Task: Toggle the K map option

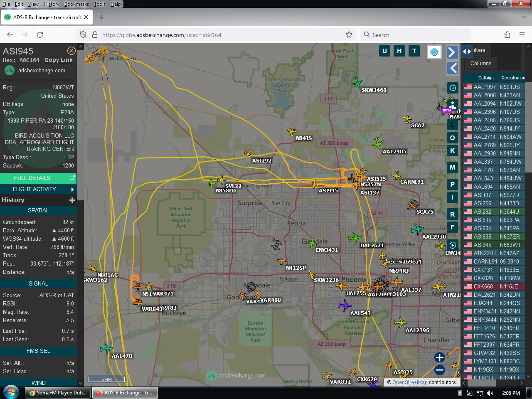Action: pyautogui.click(x=453, y=151)
